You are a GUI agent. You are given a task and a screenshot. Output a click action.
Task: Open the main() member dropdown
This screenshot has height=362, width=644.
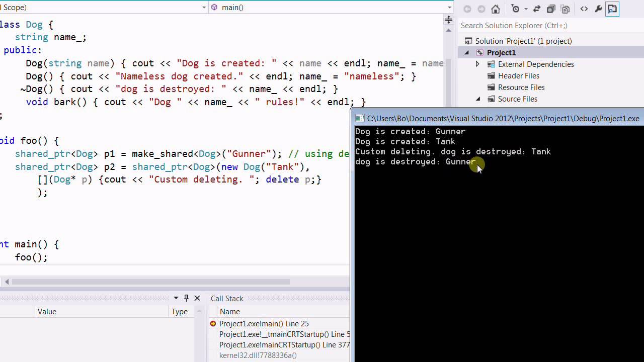click(x=449, y=8)
